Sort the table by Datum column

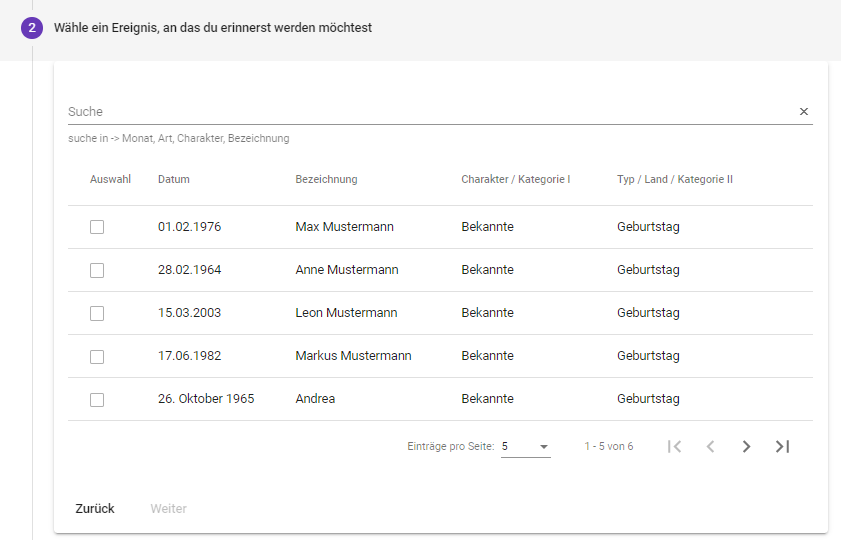(174, 180)
